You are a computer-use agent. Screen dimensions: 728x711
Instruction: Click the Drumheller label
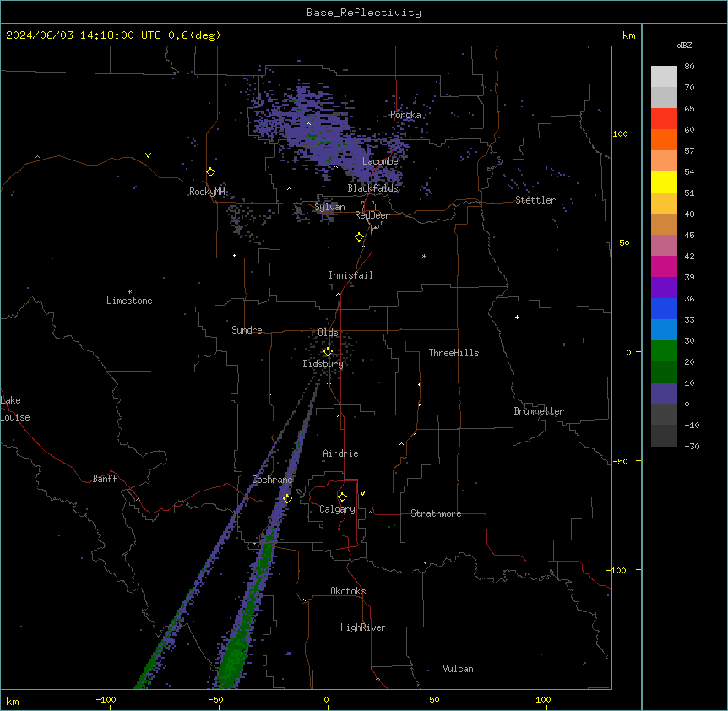tap(539, 411)
